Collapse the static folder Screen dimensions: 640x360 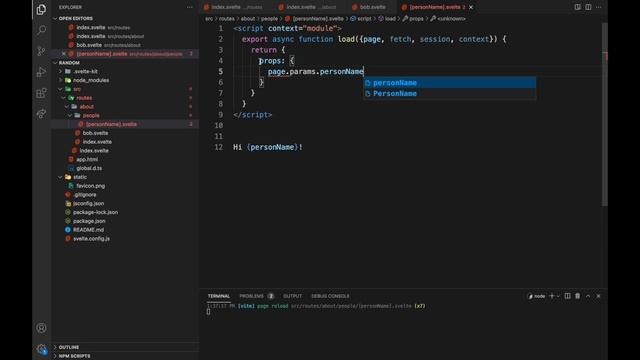coord(80,177)
